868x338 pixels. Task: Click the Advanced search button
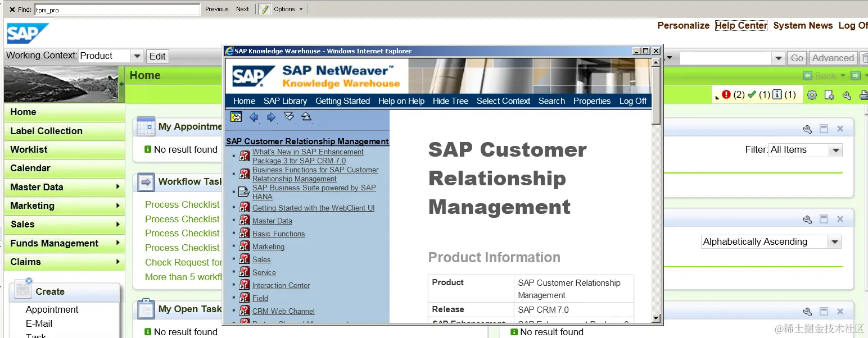(833, 58)
